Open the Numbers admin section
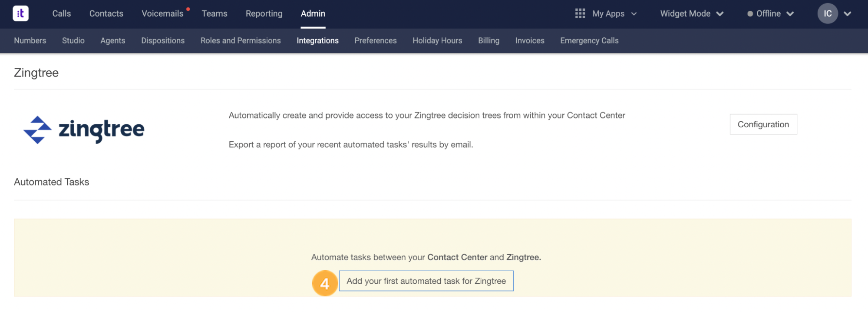Screen dimensions: 868x312 coord(30,40)
